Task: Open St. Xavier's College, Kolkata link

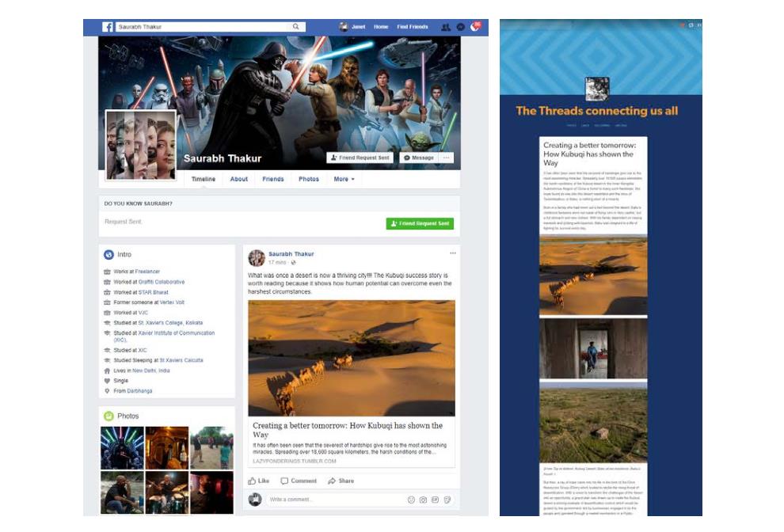Action: (x=170, y=323)
